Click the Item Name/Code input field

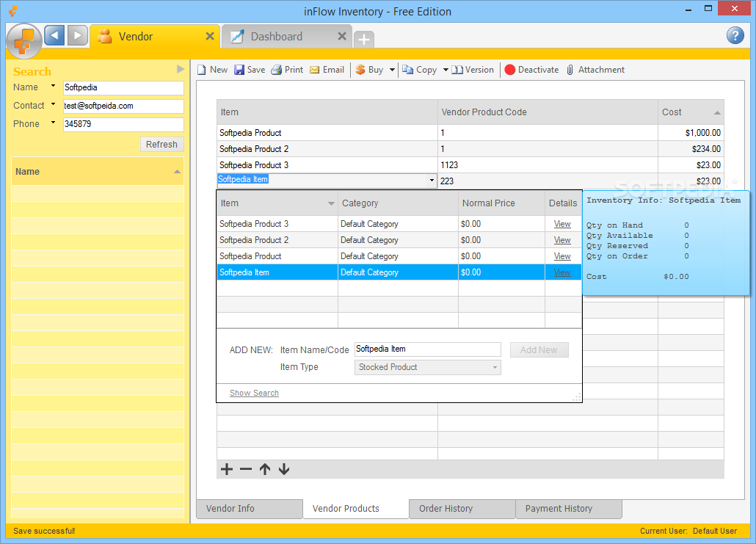[x=428, y=349]
